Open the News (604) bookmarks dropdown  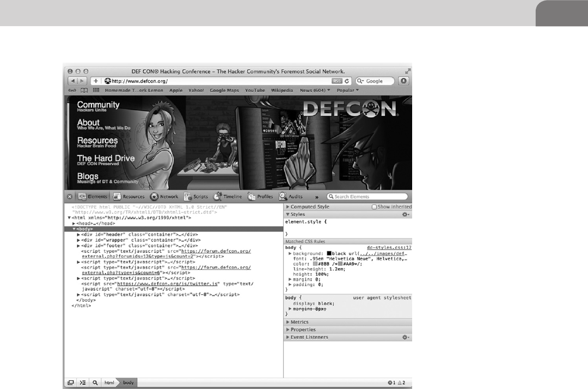click(315, 90)
